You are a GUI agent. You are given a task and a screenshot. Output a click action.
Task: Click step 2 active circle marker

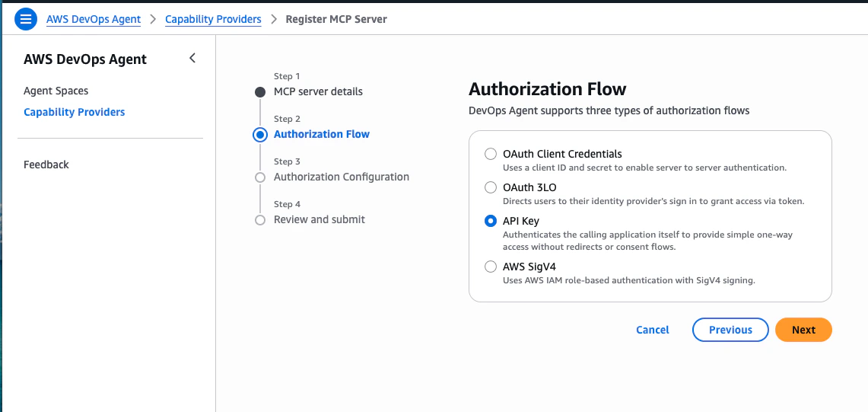[260, 135]
